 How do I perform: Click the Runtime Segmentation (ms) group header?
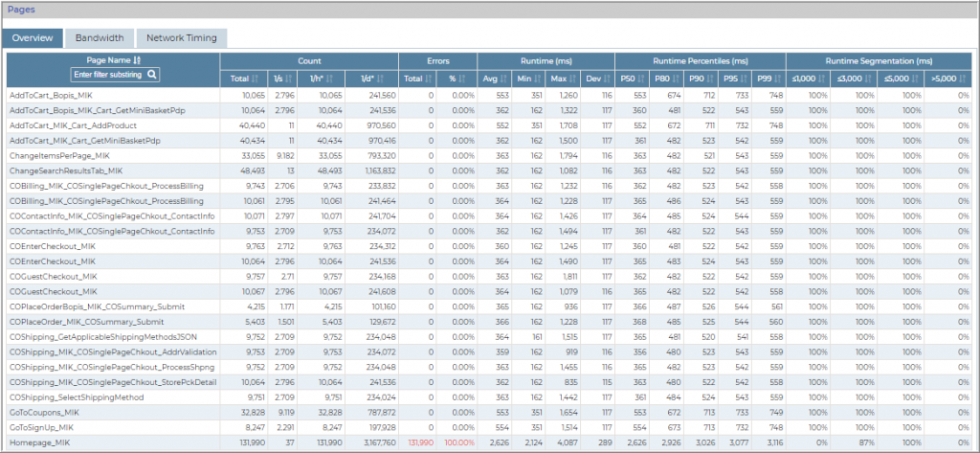coord(879,61)
